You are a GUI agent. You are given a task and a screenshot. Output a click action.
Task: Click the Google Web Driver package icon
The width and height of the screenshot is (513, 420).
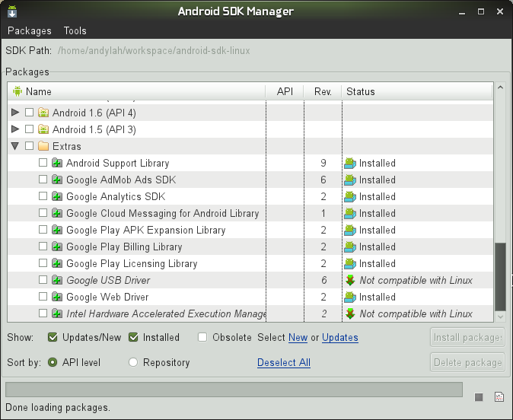coord(57,297)
